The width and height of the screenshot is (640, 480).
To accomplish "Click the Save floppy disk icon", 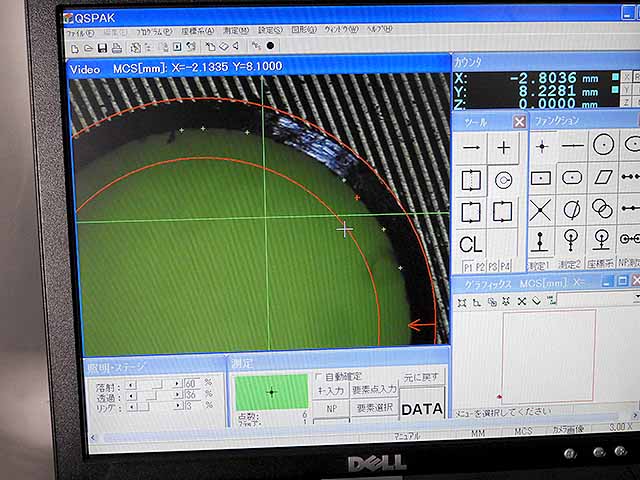I will point(102,49).
